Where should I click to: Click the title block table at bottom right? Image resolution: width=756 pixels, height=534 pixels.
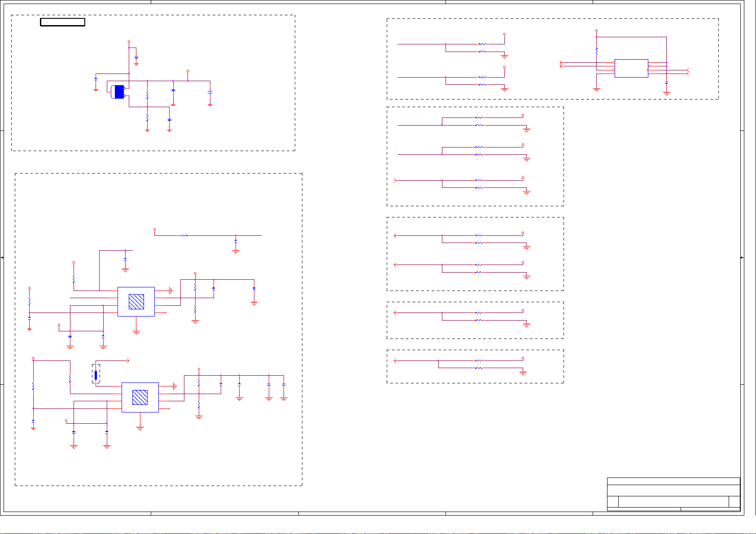pos(673,494)
